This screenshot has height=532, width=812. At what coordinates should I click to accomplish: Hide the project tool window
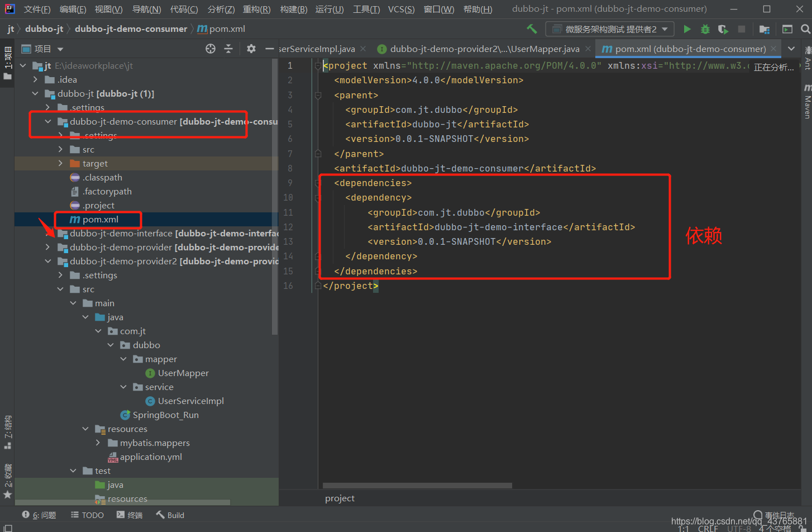point(269,49)
